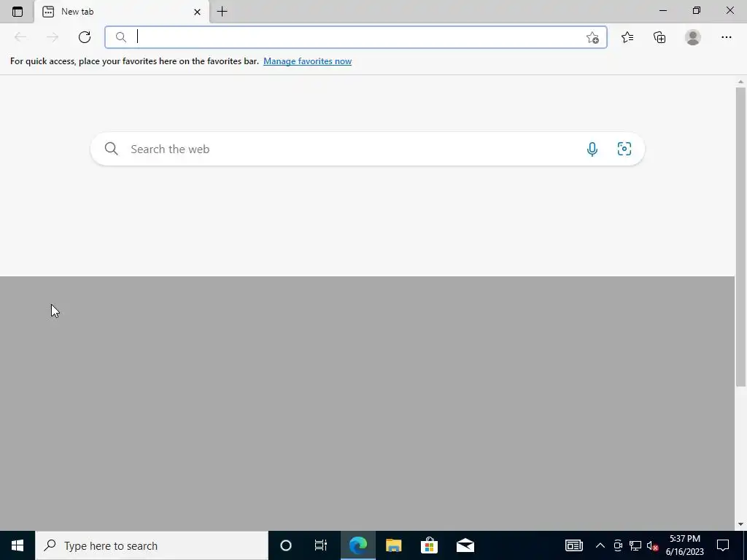Select the New tab tab

pyautogui.click(x=122, y=12)
